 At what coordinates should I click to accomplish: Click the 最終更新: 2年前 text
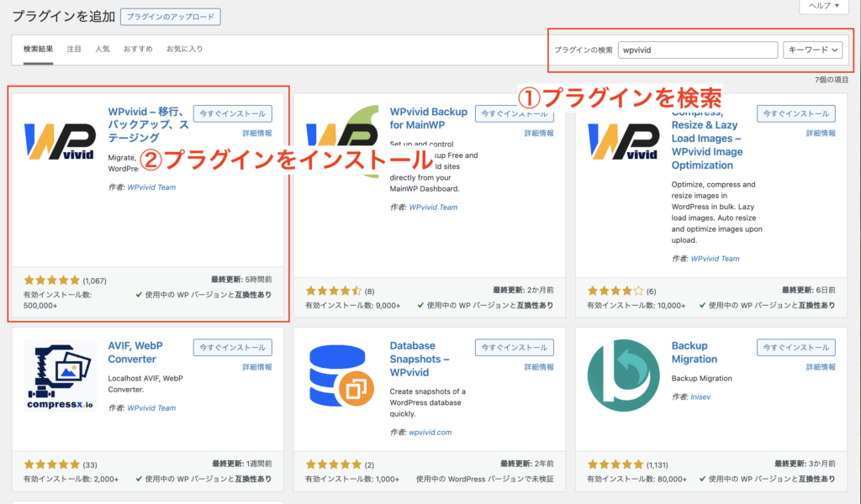coord(526,464)
